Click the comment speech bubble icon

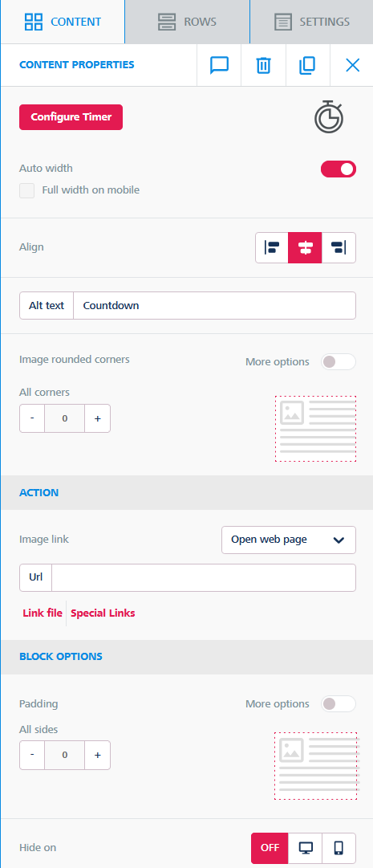click(219, 65)
